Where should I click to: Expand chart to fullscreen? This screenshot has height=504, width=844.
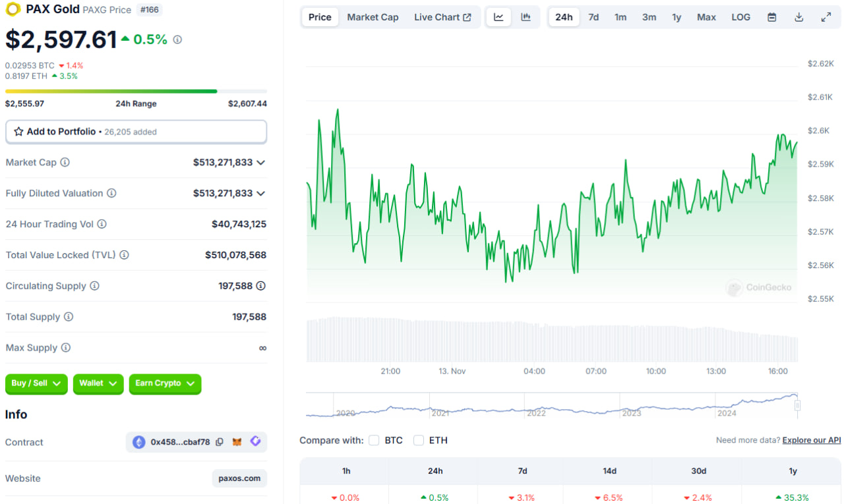point(826,17)
